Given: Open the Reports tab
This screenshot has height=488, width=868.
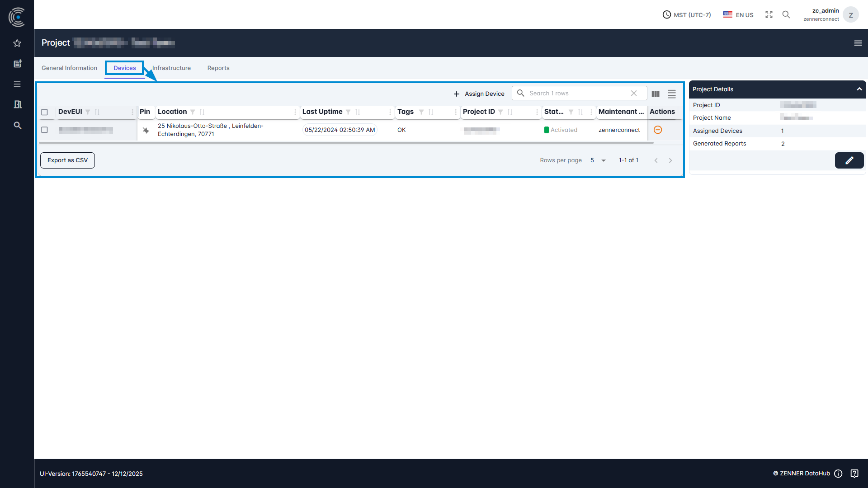Looking at the screenshot, I should [x=218, y=68].
